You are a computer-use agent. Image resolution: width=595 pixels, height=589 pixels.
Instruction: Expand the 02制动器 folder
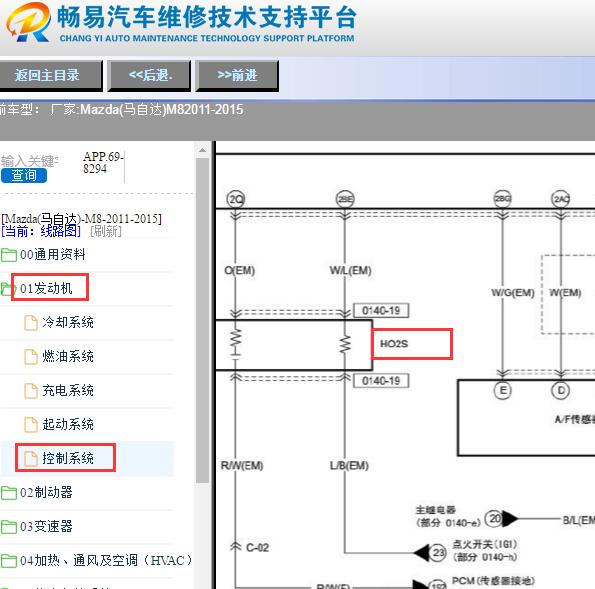[46, 492]
